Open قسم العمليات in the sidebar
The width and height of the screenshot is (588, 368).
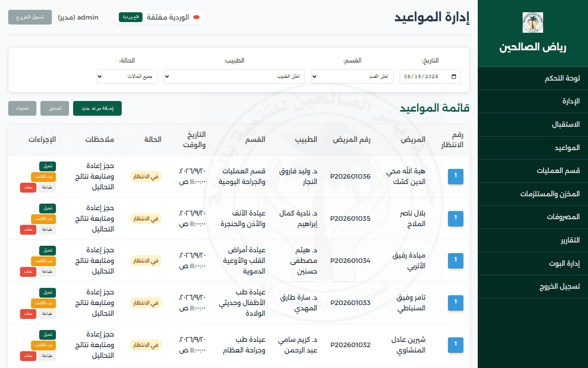(533, 171)
